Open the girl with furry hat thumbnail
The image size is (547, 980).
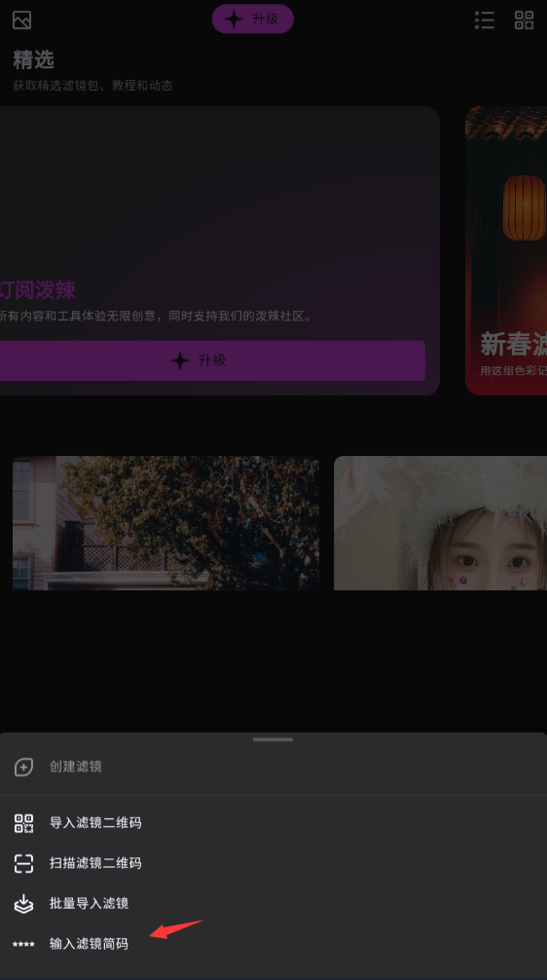click(440, 523)
